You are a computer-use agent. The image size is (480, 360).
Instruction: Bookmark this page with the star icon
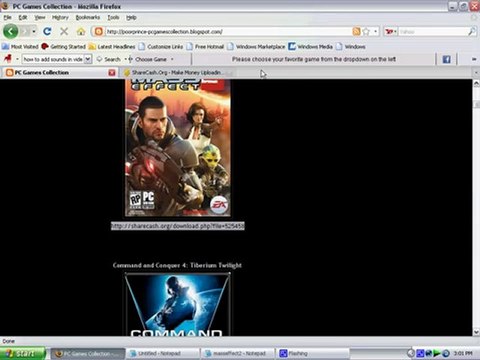tap(366, 32)
